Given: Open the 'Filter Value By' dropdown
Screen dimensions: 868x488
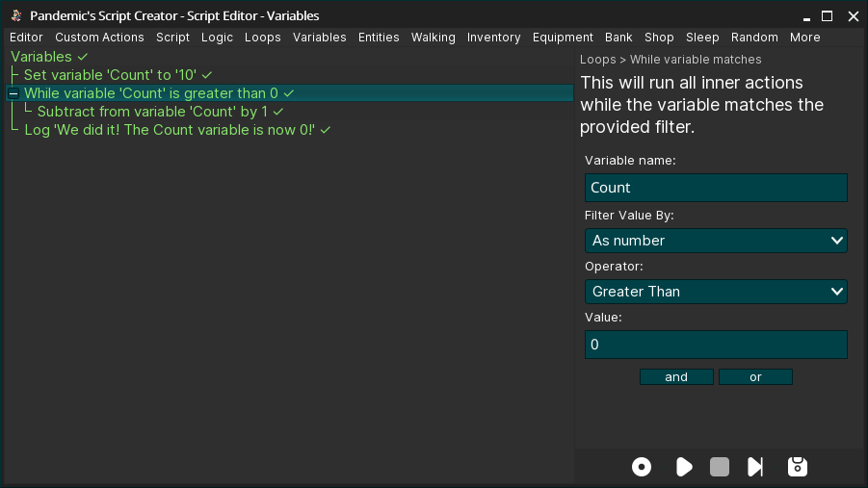Looking at the screenshot, I should (716, 241).
